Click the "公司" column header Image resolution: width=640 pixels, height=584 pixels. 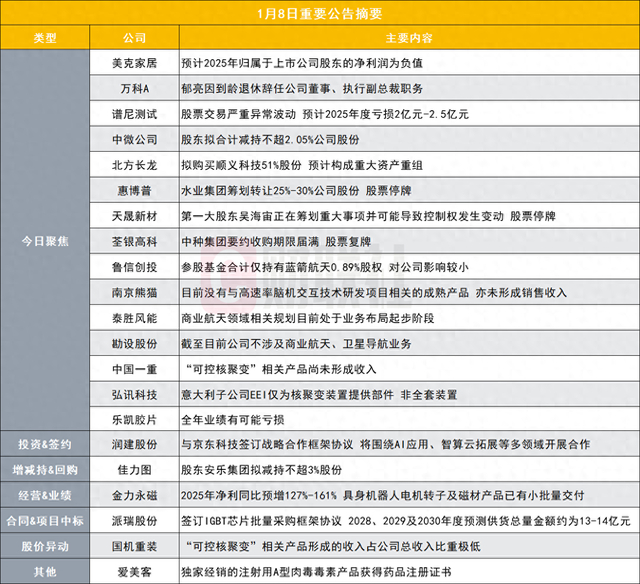(134, 38)
